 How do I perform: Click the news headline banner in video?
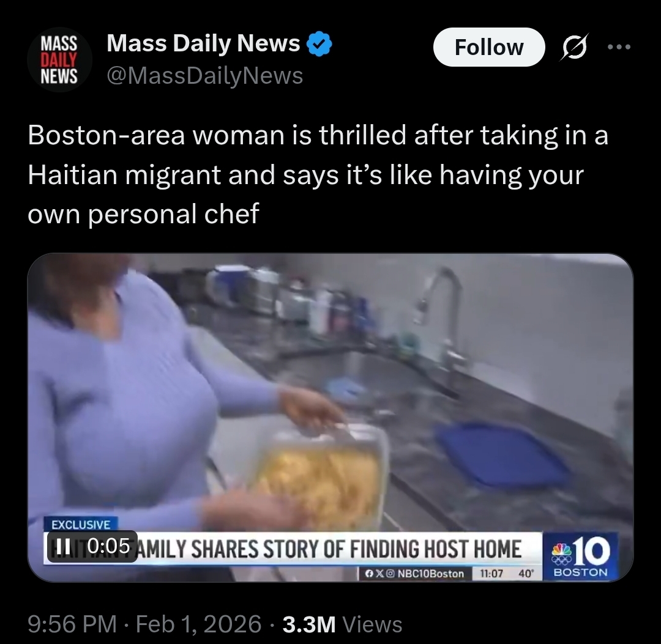click(x=293, y=549)
